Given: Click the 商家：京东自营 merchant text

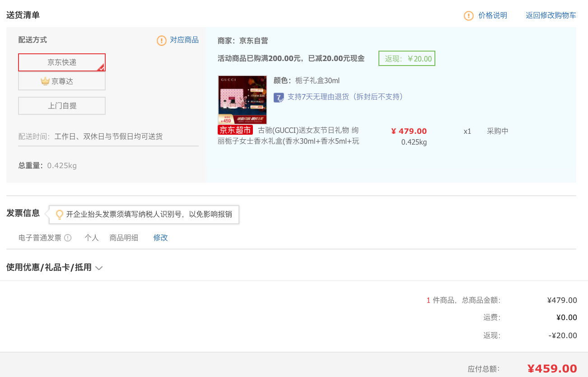Looking at the screenshot, I should [x=243, y=41].
